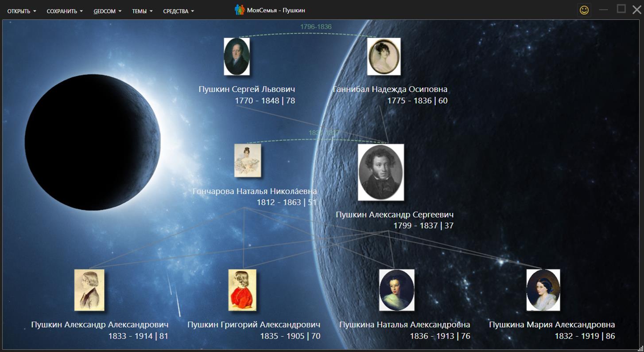
Task: Select portrait of Пушкина Мария Александровна
Action: [543, 290]
